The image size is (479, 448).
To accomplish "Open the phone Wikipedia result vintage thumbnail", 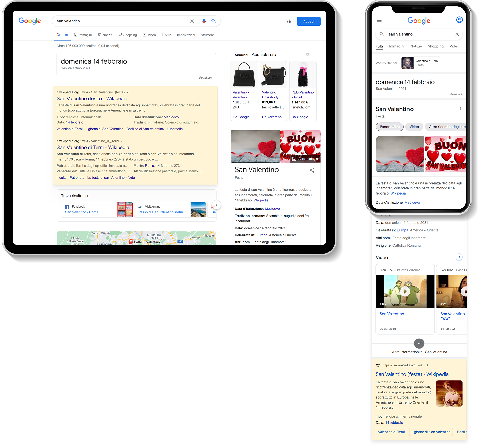I will pyautogui.click(x=449, y=393).
